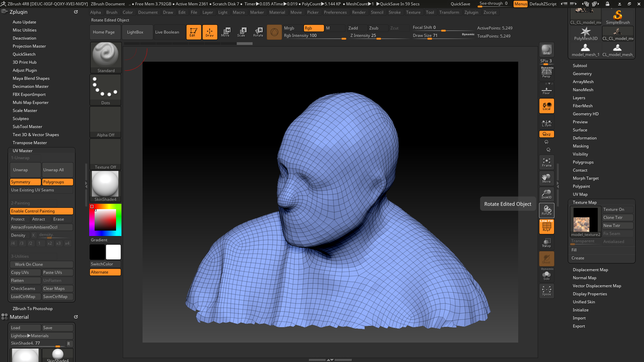This screenshot has height=362, width=644.
Task: Pick a color in the color picker square
Action: click(105, 220)
